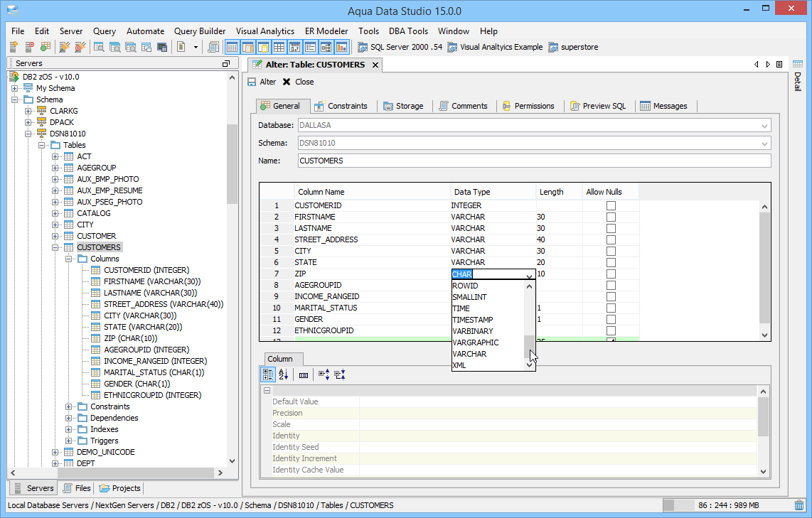812x518 pixels.
Task: Open the Database DALLASA dropdown
Action: click(x=764, y=126)
